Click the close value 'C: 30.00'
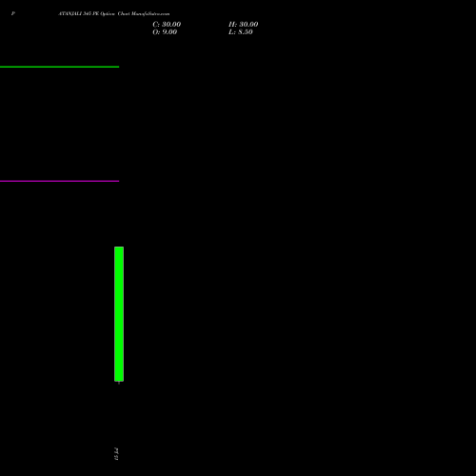This screenshot has width=476, height=476. 167,25
